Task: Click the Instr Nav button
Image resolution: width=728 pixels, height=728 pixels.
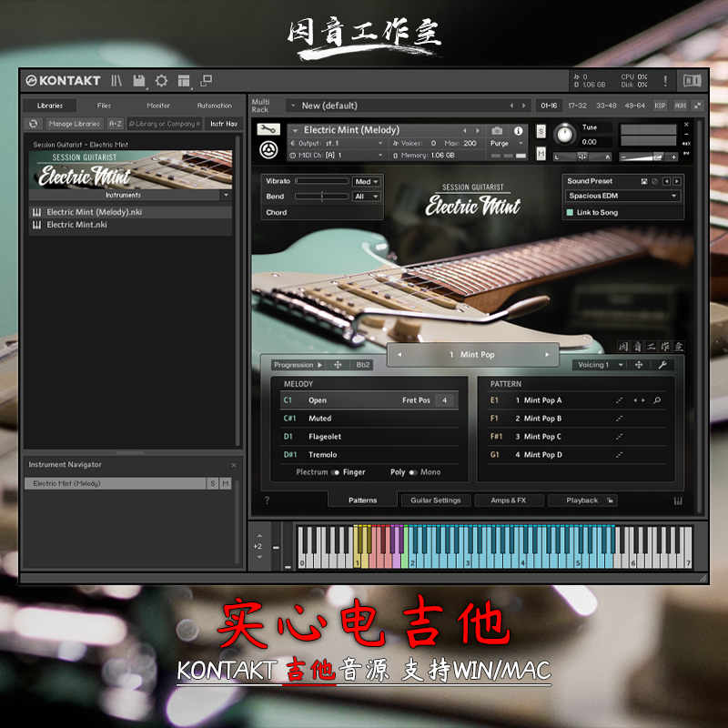Action: tap(224, 124)
